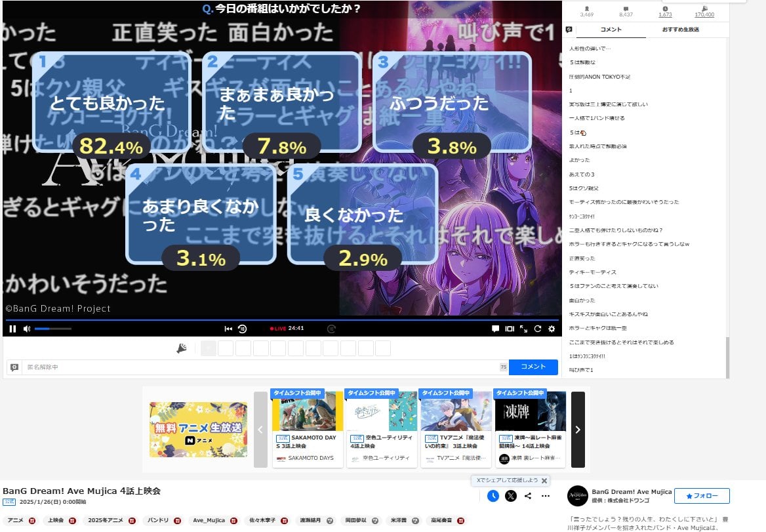The height and width of the screenshot is (532, 766).
Task: Open the 上映会 tag
Action: click(x=56, y=520)
